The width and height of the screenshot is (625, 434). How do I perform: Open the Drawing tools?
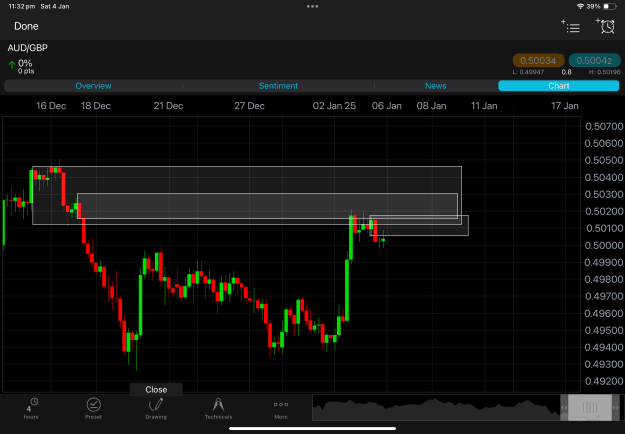[156, 408]
